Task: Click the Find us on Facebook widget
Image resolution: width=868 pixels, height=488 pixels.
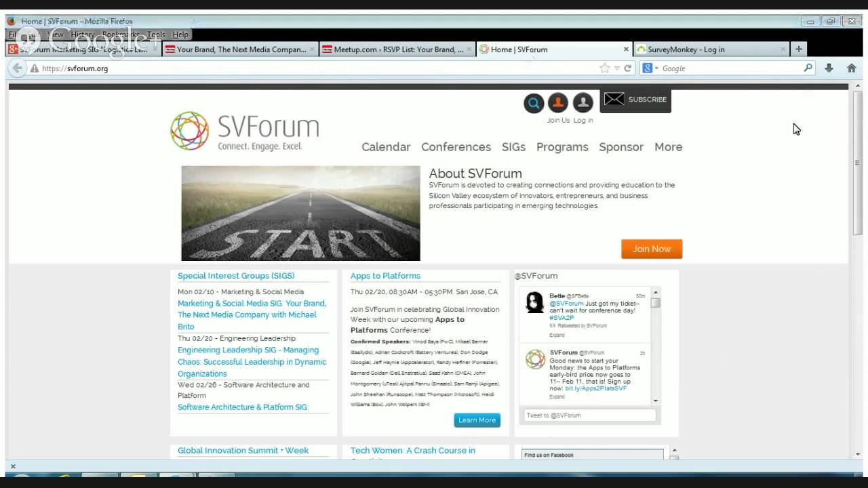Action: (593, 455)
